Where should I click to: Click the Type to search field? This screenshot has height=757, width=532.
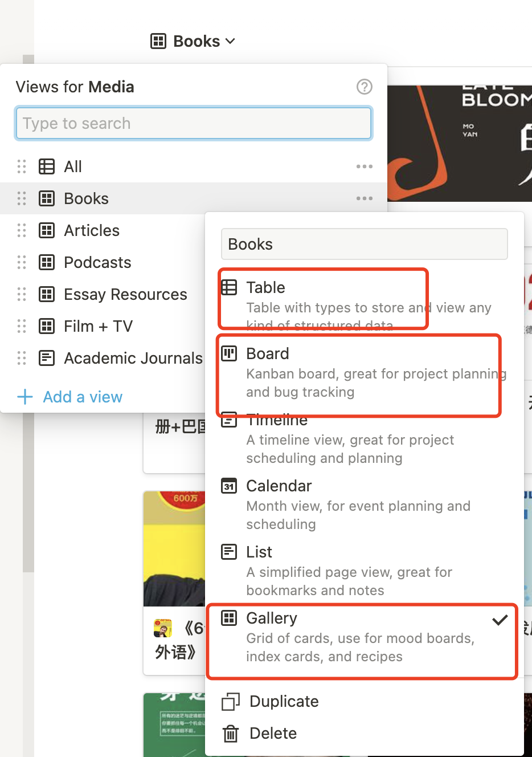[x=194, y=123]
